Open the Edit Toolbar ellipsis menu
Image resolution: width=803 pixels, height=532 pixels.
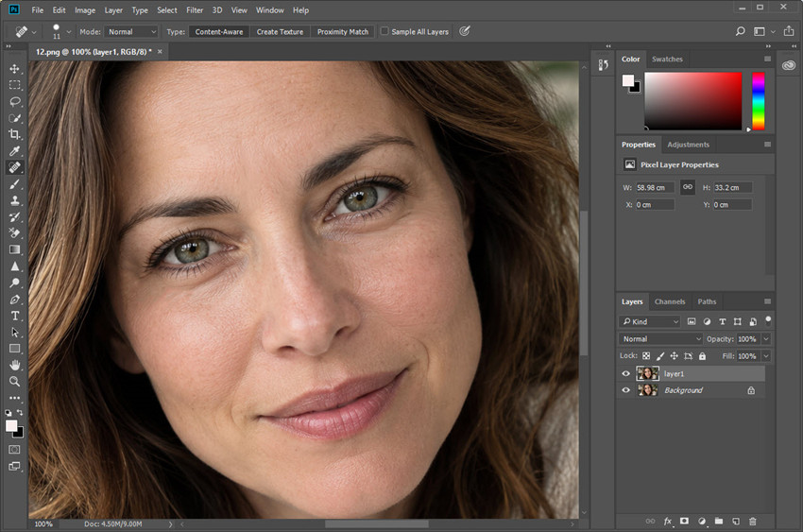14,397
